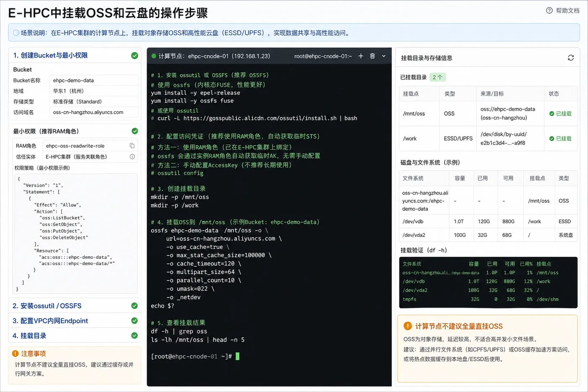
Task: Click the -o multipart_size=64 option line
Action: pos(203,272)
